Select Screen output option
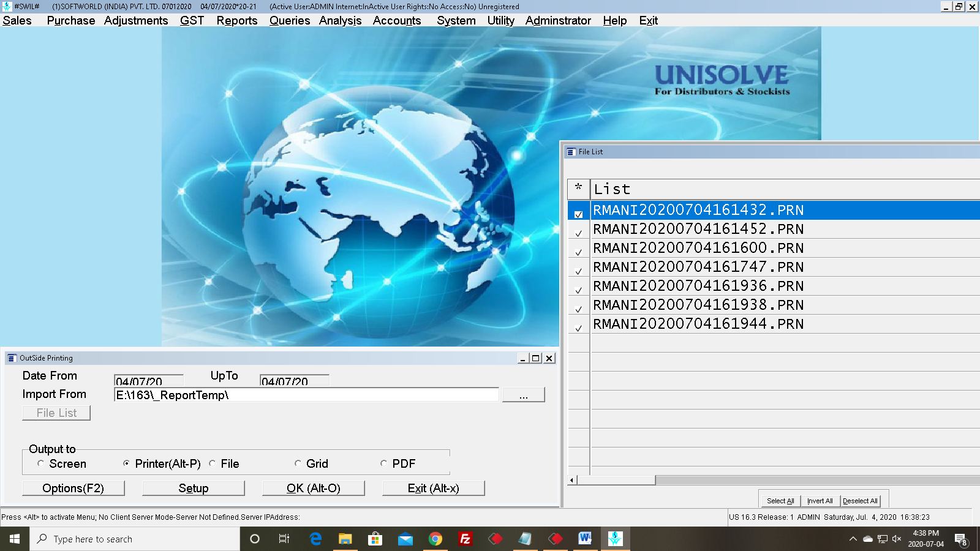Screen dimensions: 980x551 (61, 463)
